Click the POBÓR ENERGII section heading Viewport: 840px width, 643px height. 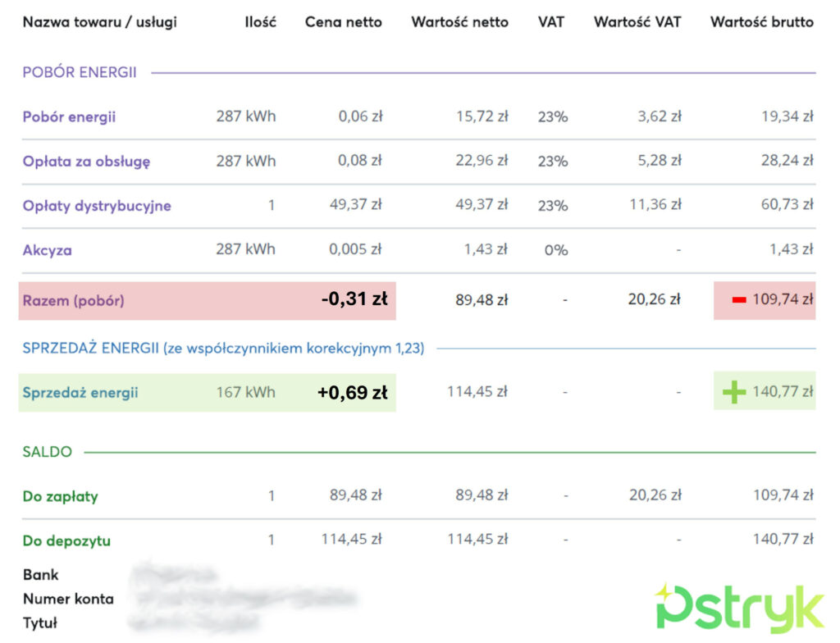coord(80,72)
